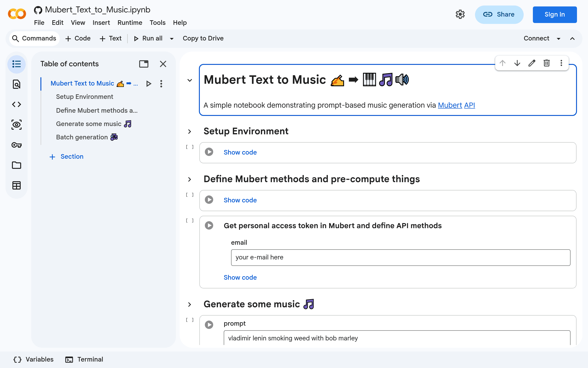588x368 pixels.
Task: Open Variables panel at bottom
Action: (x=33, y=359)
